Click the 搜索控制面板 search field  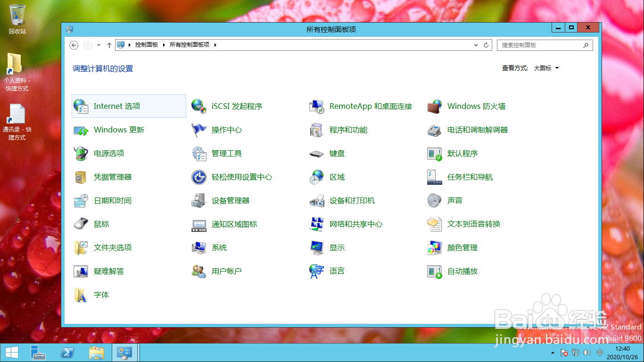point(545,45)
